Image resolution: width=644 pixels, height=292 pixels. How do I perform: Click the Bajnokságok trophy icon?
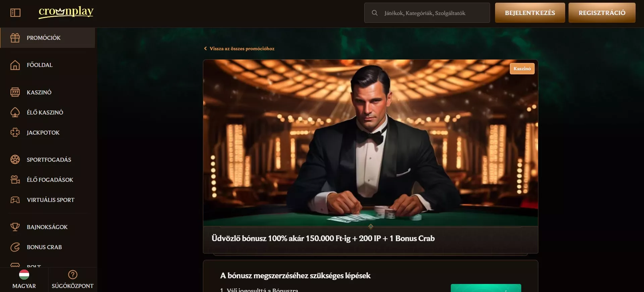tap(15, 227)
